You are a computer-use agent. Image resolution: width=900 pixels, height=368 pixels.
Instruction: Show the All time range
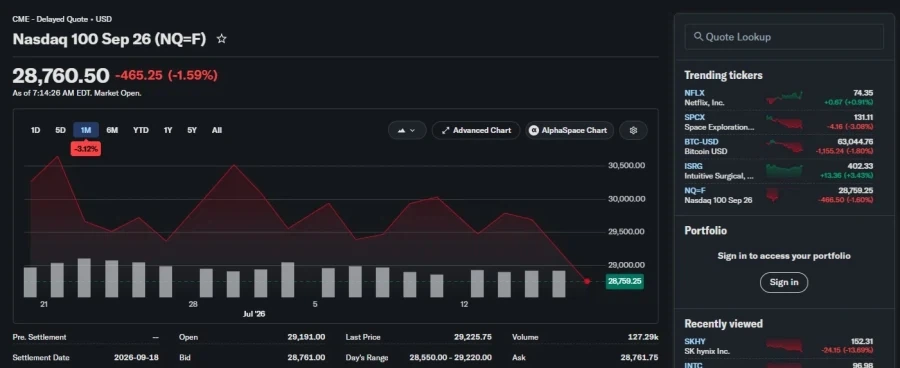click(216, 130)
